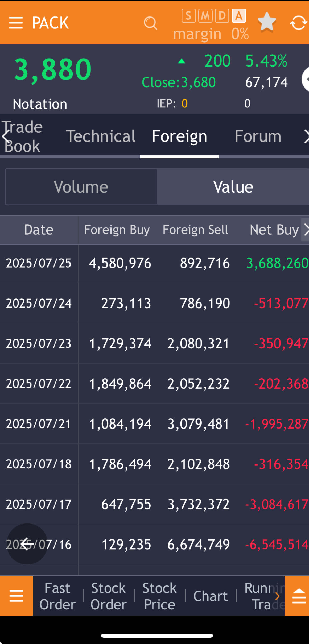Switch to the Technical tab
This screenshot has width=309, height=644.
[x=101, y=136]
